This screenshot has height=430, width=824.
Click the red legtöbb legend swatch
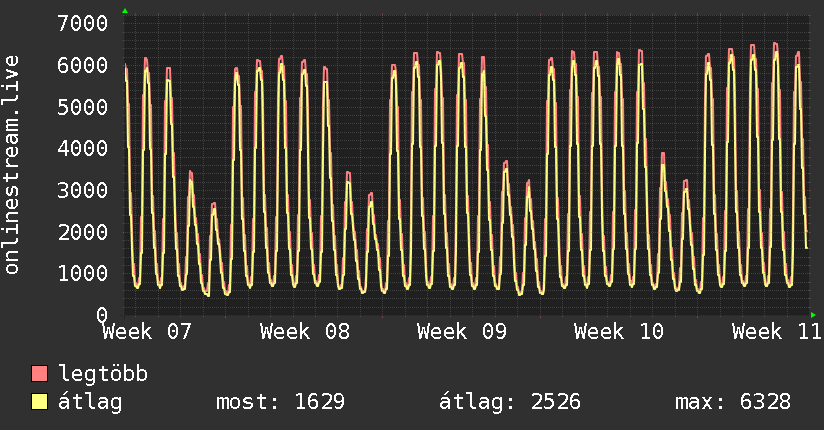tap(39, 373)
